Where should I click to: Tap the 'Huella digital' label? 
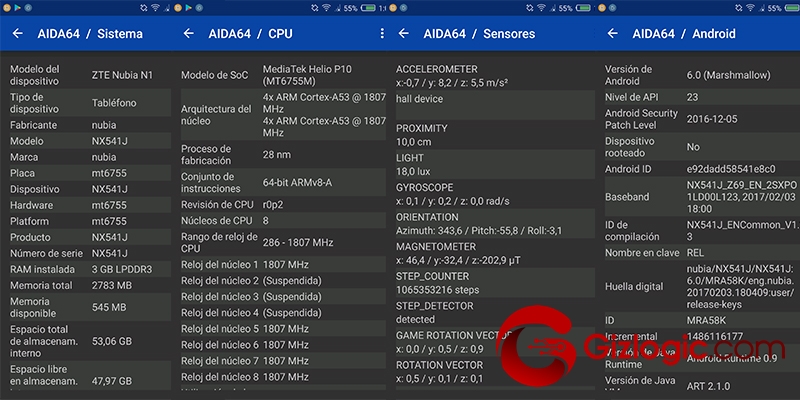tap(634, 287)
